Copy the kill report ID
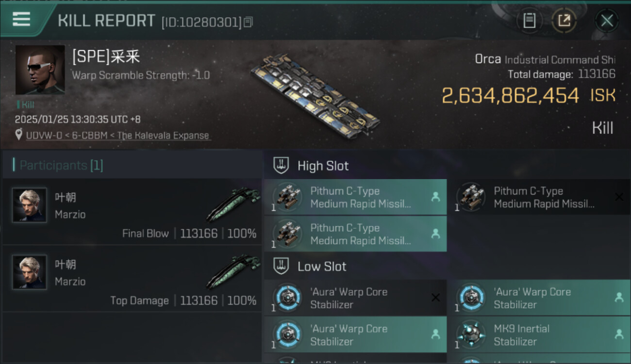This screenshot has height=364, width=631. tap(249, 22)
